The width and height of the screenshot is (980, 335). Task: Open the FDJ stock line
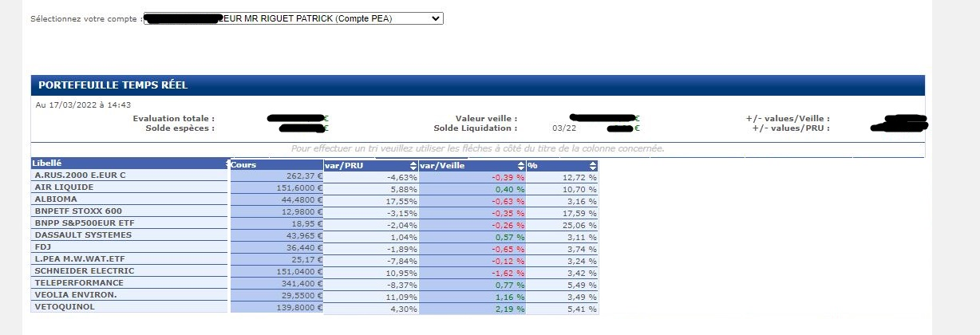tap(43, 247)
